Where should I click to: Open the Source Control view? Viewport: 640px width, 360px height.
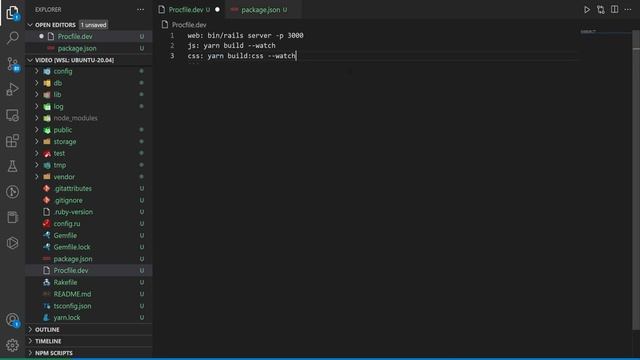(x=12, y=64)
